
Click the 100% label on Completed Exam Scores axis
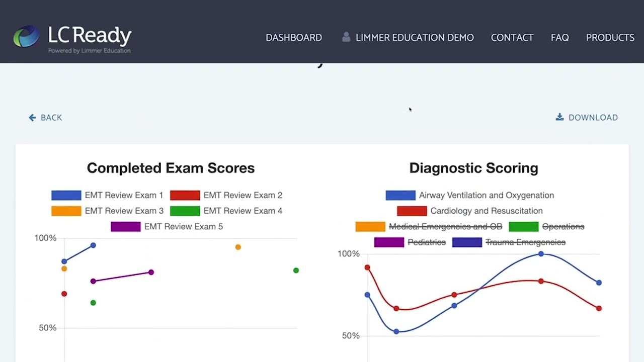[45, 238]
